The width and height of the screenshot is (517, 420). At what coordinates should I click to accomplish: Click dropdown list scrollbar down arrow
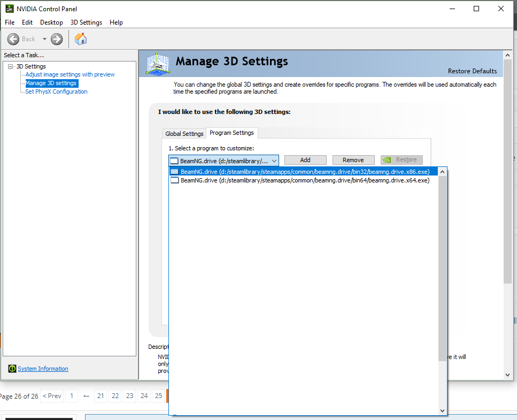443,411
